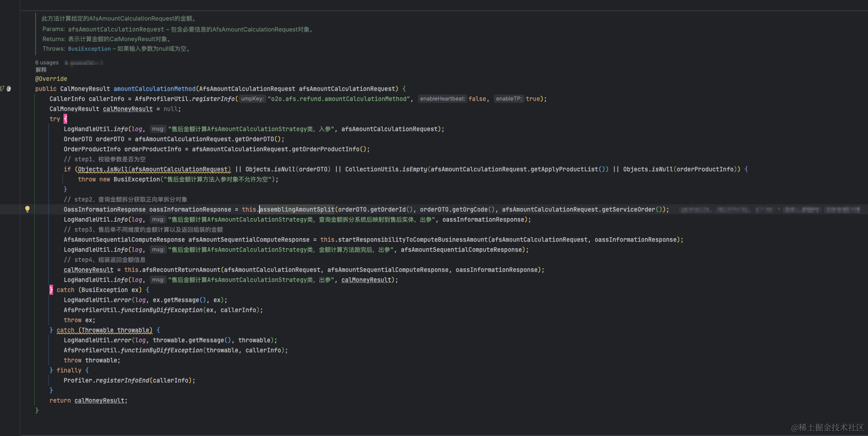Click the implements-interface gutter icon with red arrow

click(x=2, y=89)
